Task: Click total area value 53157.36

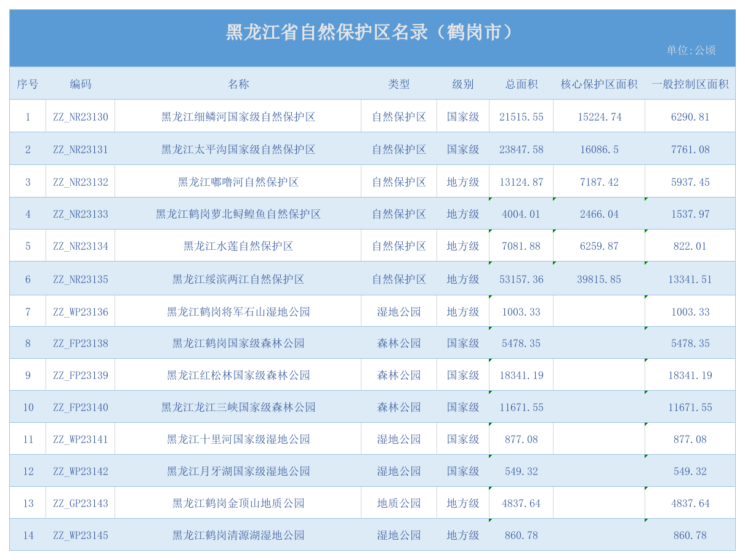Action: click(x=521, y=279)
